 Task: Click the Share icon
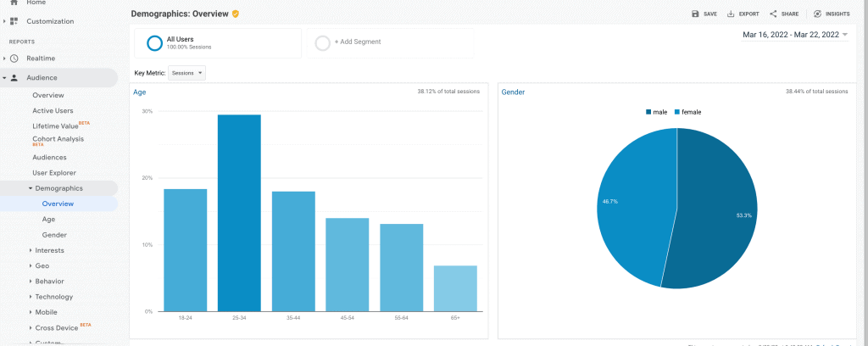tap(773, 14)
